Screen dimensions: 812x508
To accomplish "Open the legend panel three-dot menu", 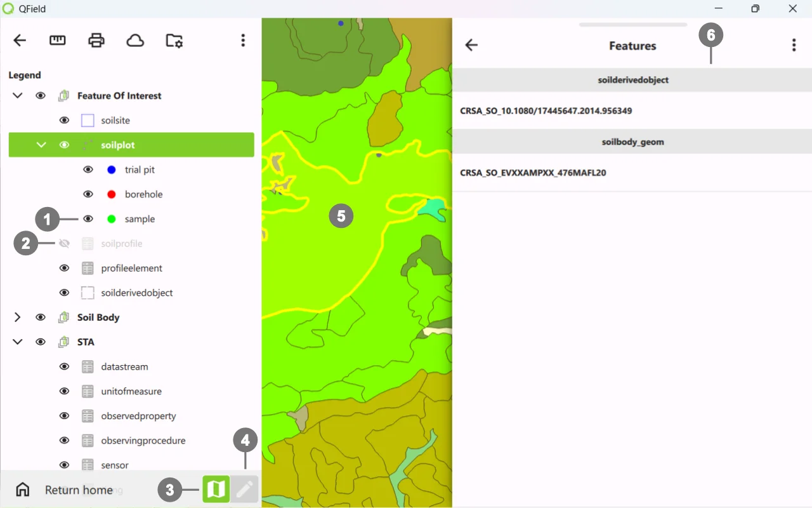I will coord(243,41).
